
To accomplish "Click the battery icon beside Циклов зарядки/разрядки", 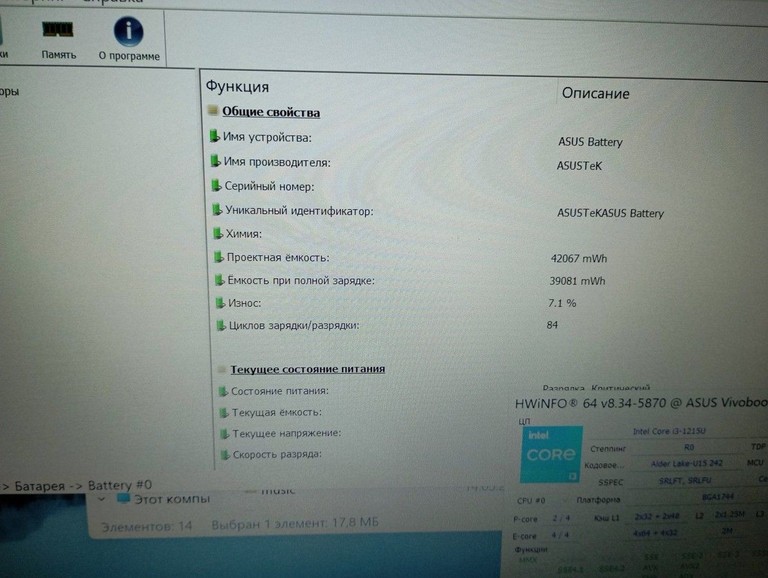I will 222,325.
